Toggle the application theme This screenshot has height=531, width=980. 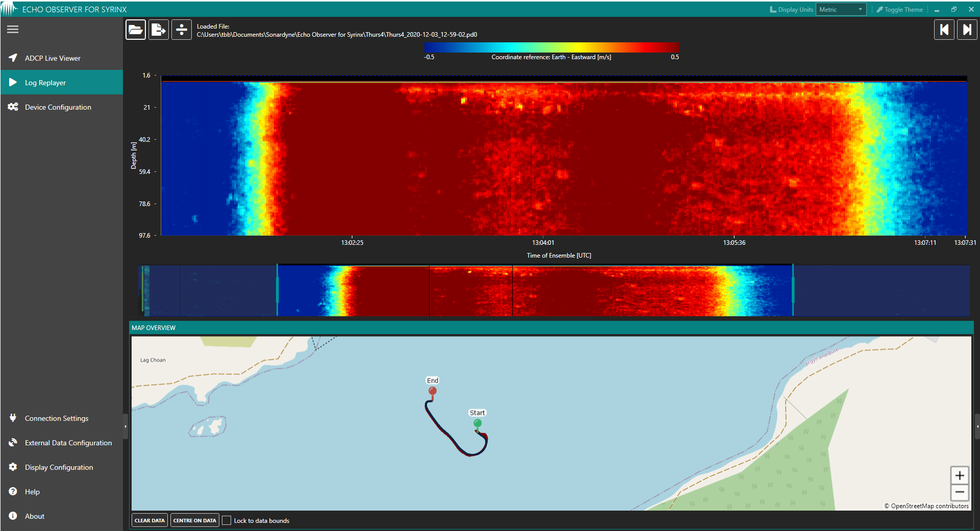point(899,9)
